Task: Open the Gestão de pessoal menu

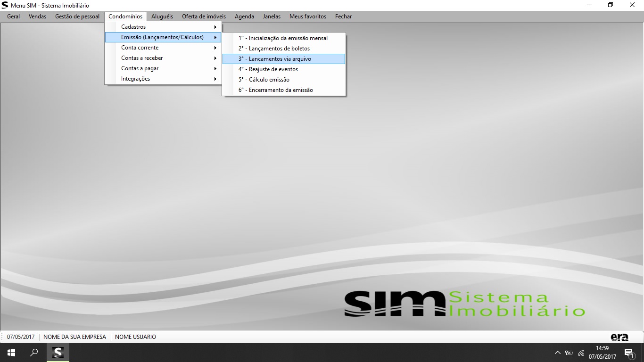Action: (x=77, y=16)
